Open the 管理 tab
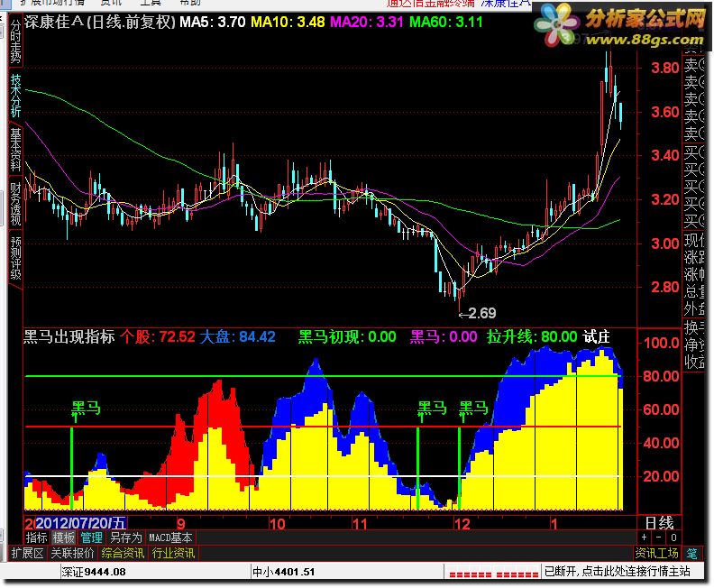 92,537
